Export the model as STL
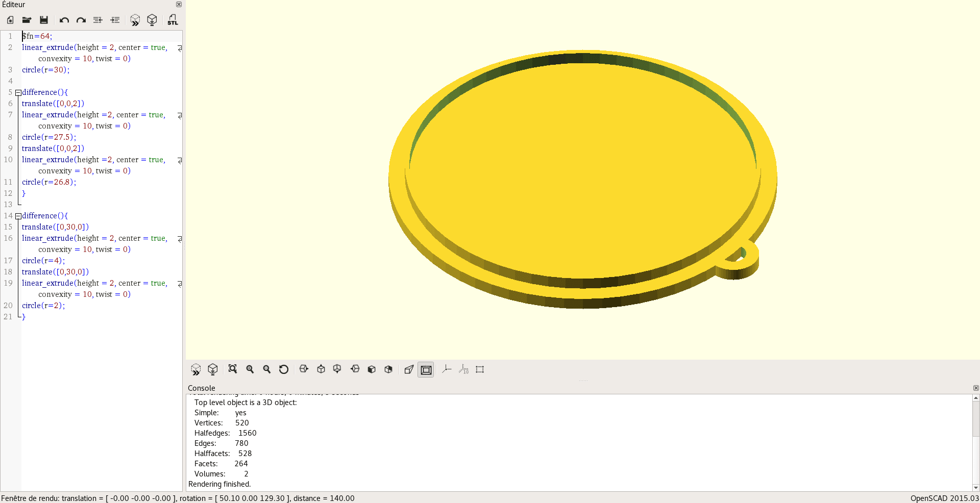Screen dimensions: 980x503 pos(173,20)
